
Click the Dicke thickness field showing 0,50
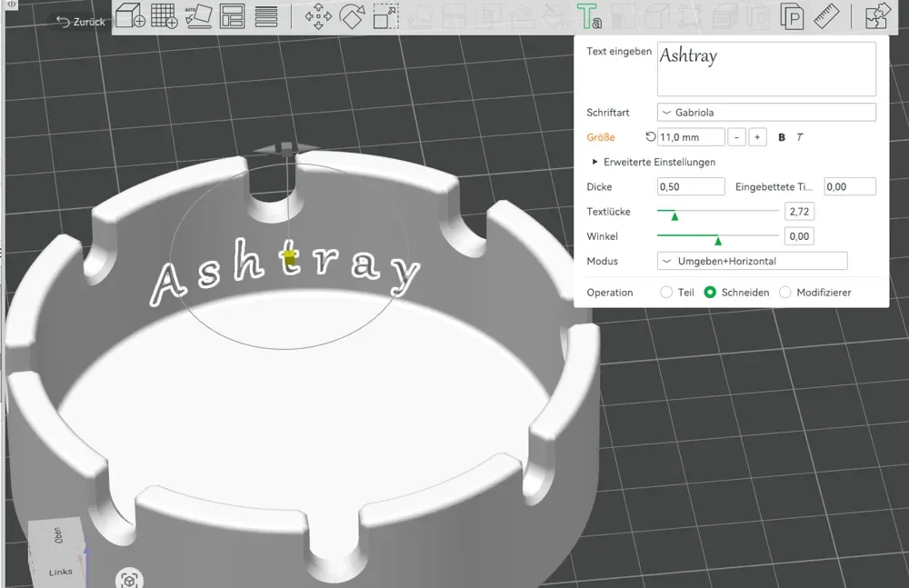[x=691, y=186]
